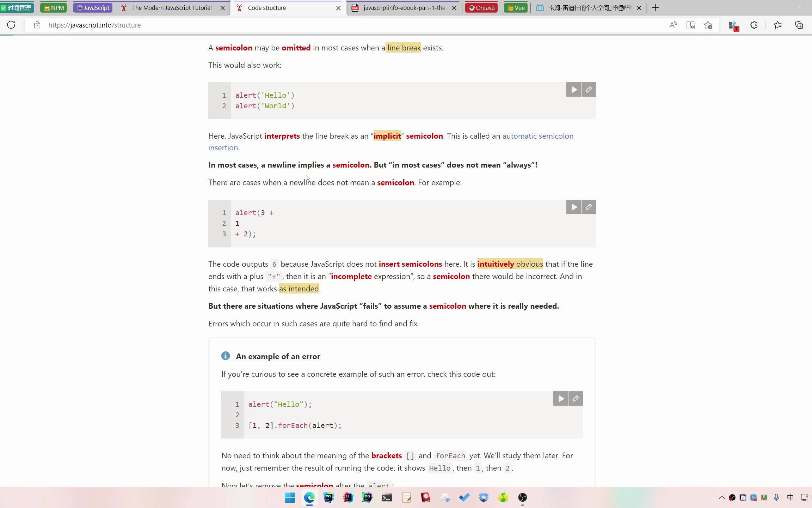Image resolution: width=812 pixels, height=508 pixels.
Task: Activate Read aloud in browser toolbar
Action: 673,25
